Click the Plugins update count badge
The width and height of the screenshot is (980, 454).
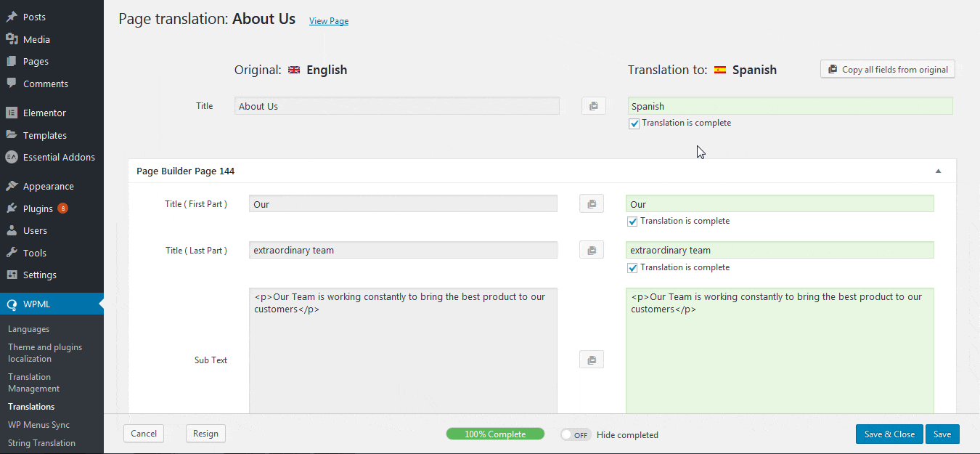point(62,208)
